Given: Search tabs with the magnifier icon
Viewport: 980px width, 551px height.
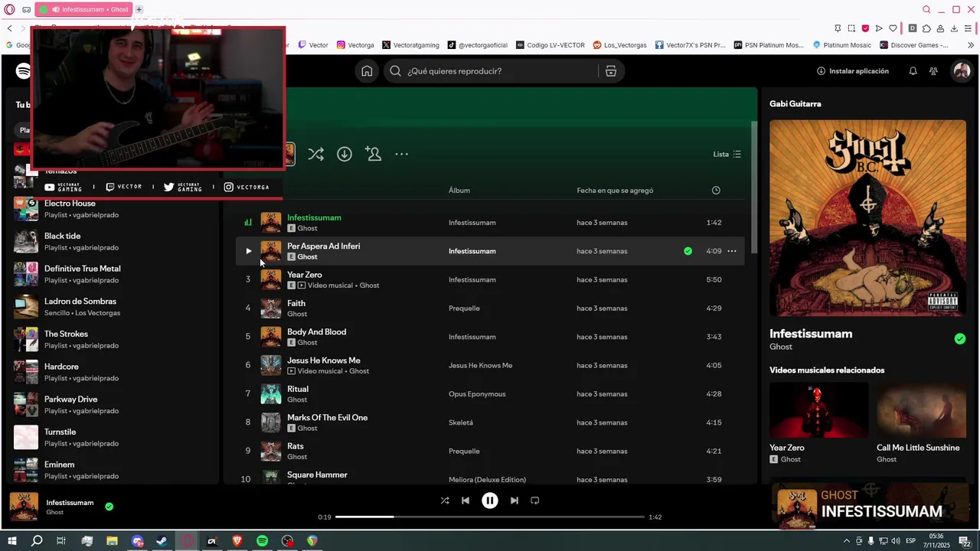Looking at the screenshot, I should [x=926, y=9].
